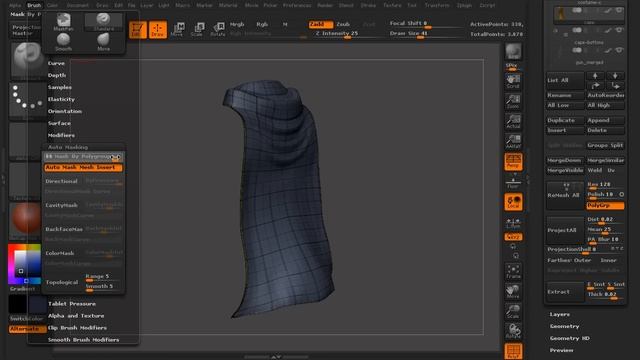
Task: Click the Scroll document icon
Action: pos(513,81)
